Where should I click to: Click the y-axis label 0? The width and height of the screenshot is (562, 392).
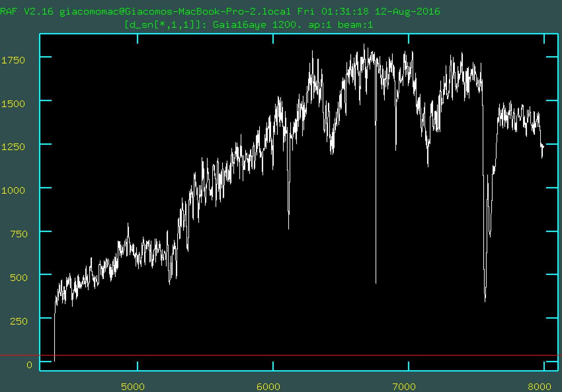[x=29, y=365]
